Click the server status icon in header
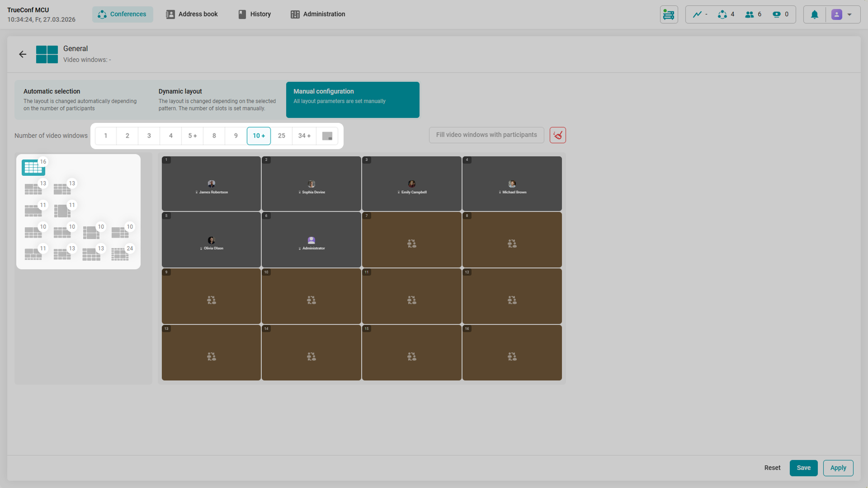868x488 pixels. (669, 14)
